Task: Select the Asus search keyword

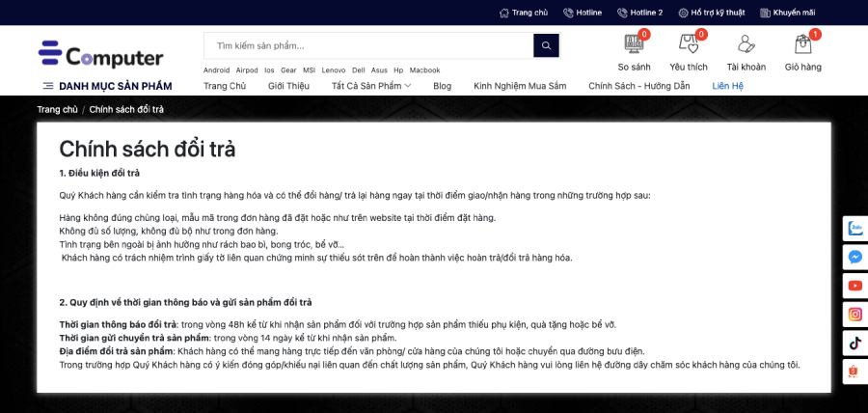Action: [x=379, y=70]
